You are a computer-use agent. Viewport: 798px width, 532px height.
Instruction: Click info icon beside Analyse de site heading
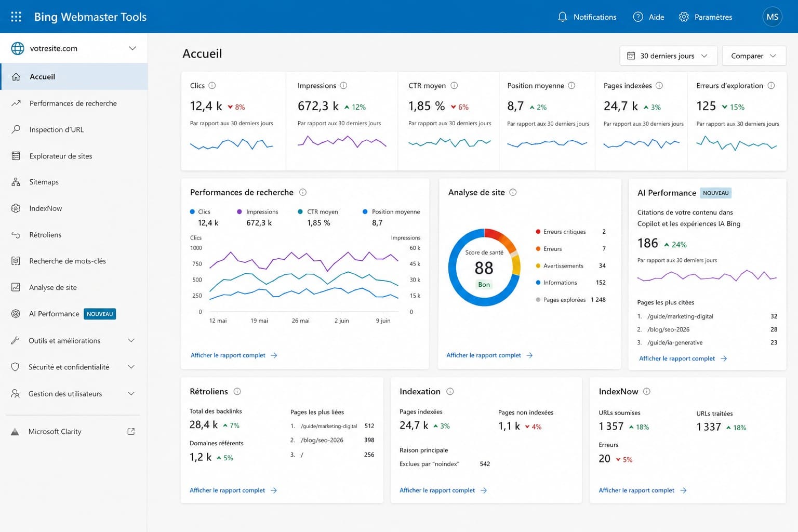(513, 192)
